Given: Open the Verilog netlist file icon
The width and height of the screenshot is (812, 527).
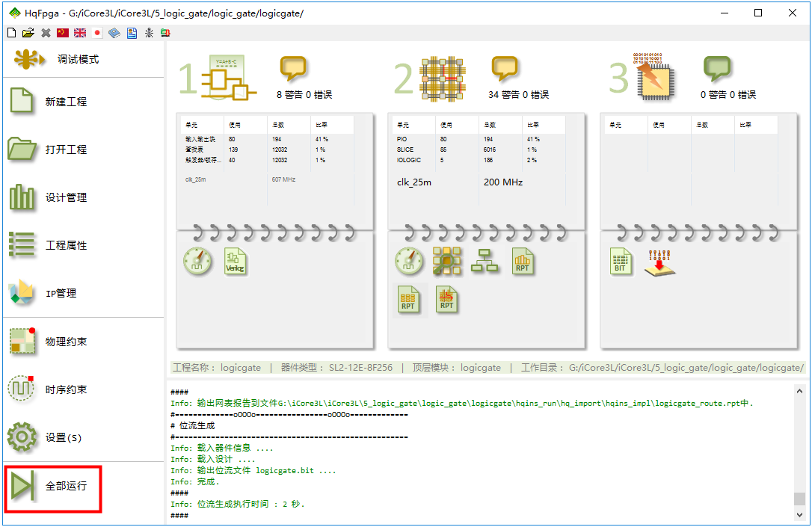Looking at the screenshot, I should coord(235,261).
